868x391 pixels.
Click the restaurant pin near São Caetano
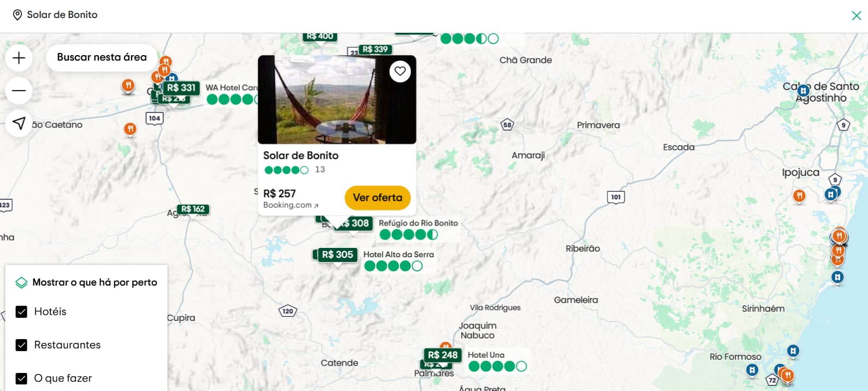130,129
